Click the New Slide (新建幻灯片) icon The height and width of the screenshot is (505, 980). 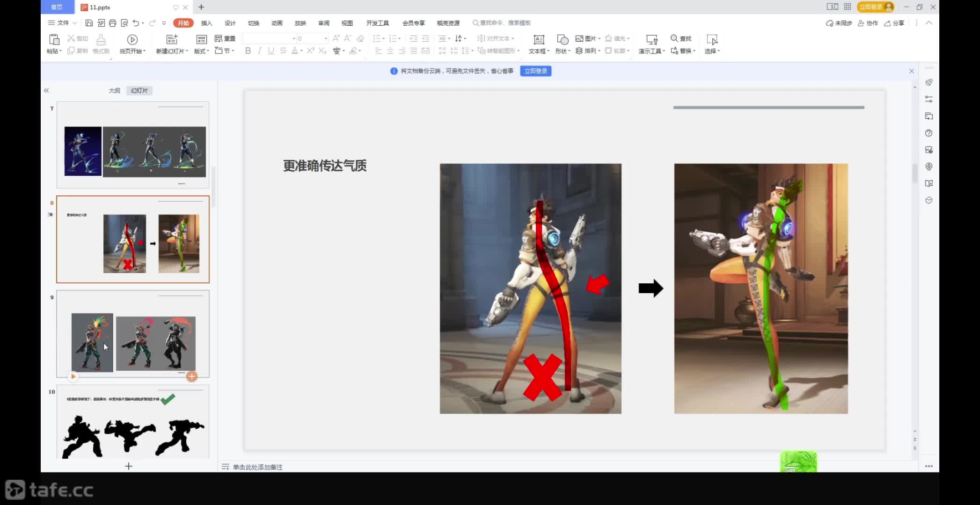[x=172, y=39]
